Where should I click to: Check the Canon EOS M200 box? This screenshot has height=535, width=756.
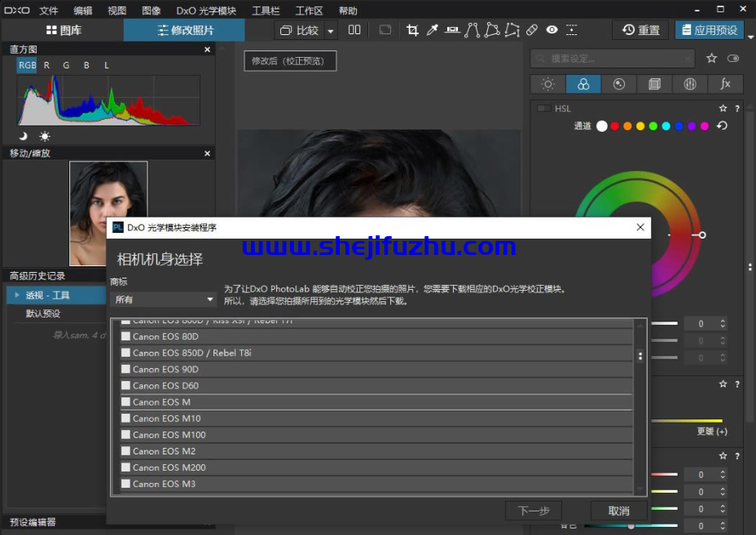click(x=125, y=467)
